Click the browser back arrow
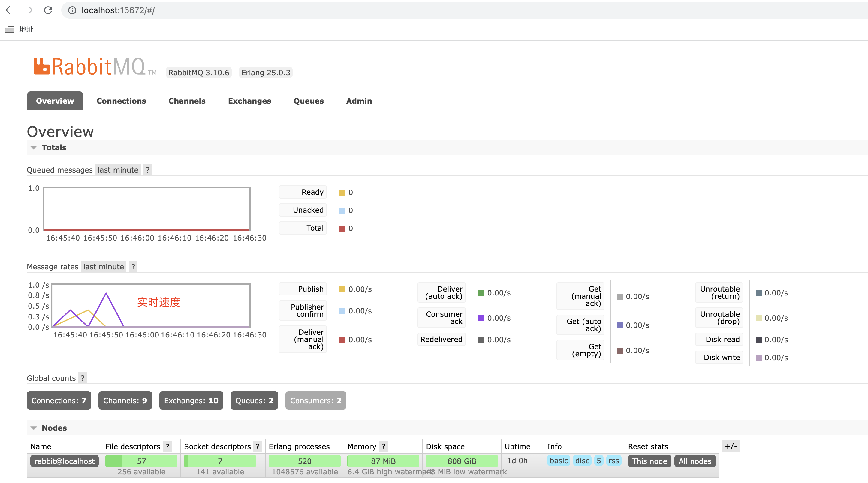Image resolution: width=868 pixels, height=483 pixels. (x=10, y=10)
